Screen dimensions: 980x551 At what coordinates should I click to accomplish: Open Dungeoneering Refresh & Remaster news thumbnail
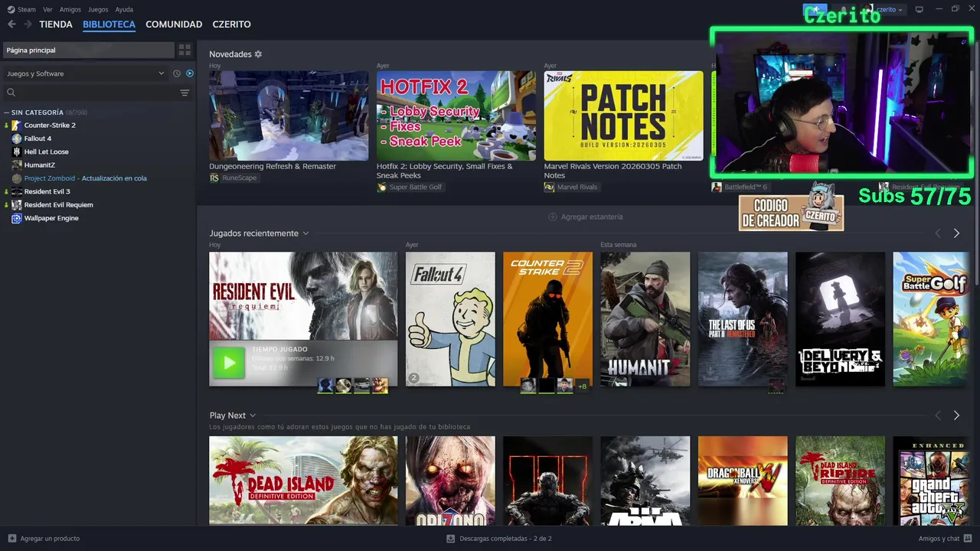(x=289, y=116)
